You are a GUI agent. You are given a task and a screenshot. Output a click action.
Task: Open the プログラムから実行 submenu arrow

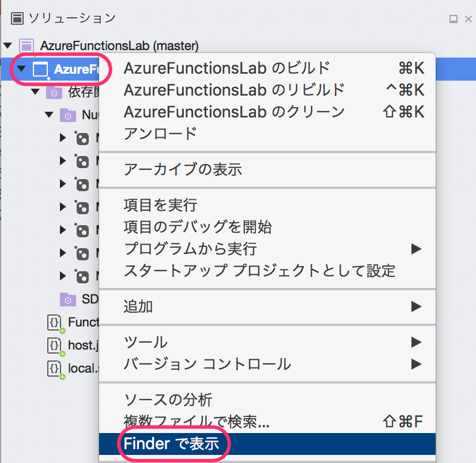point(416,249)
